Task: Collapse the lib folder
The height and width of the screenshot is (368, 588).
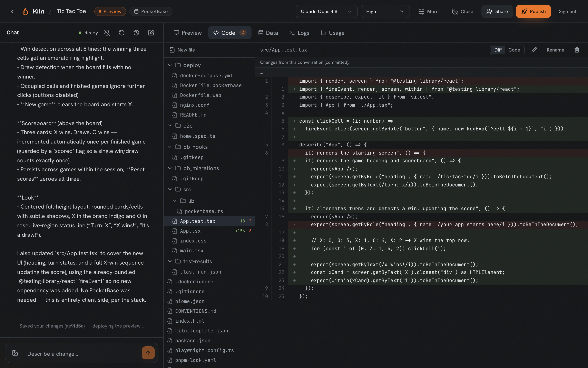Action: [x=175, y=201]
